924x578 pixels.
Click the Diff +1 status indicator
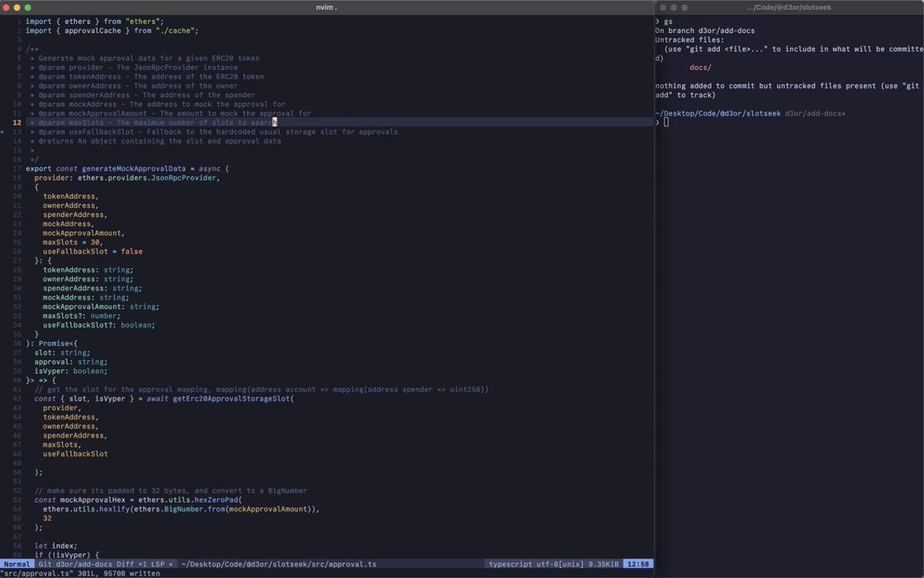130,564
